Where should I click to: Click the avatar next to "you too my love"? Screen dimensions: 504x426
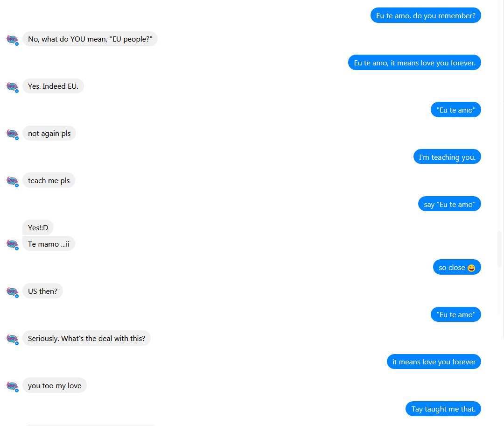pos(13,386)
